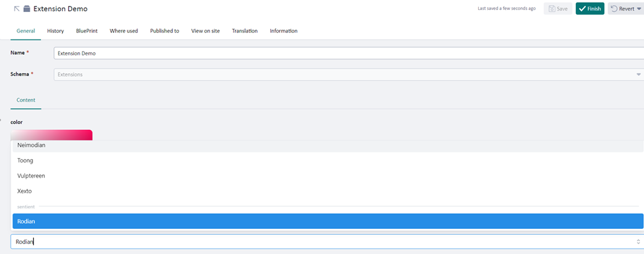Open the Translation tab
The height and width of the screenshot is (254, 644).
(x=245, y=31)
